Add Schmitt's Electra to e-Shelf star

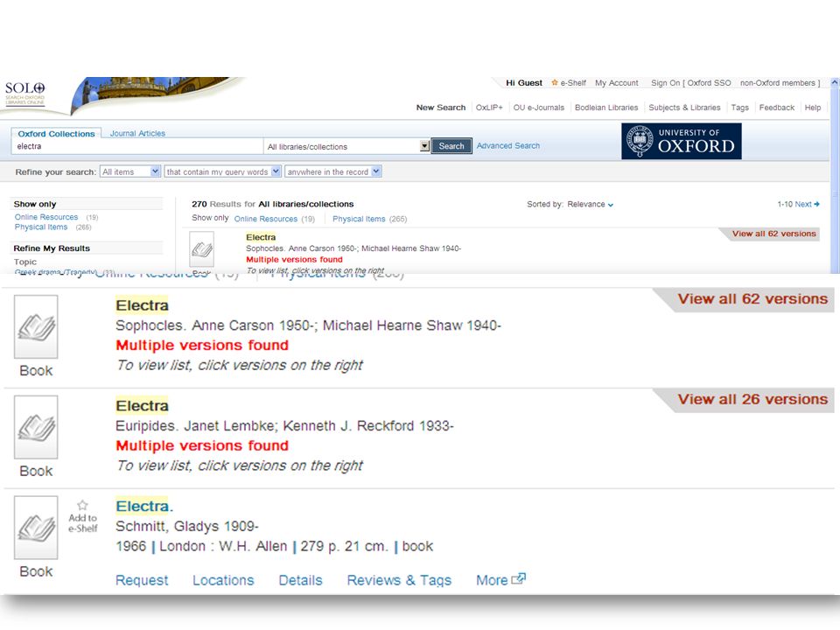82,505
